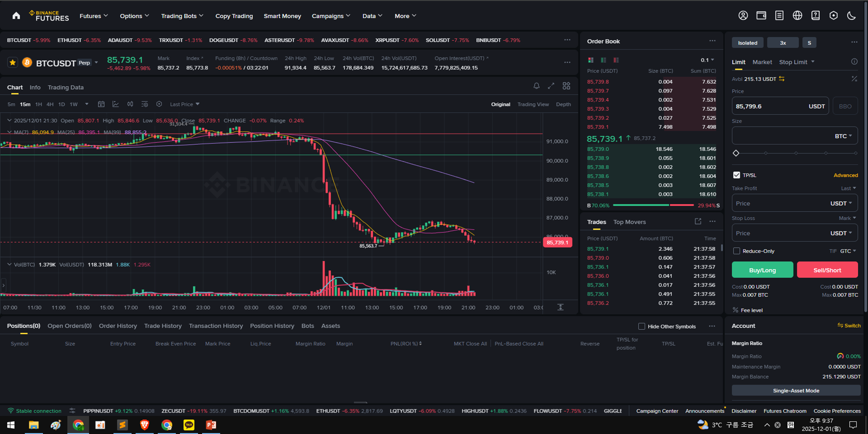Open the orders list icon in header
Screen dimensions: 868x434
click(x=779, y=16)
